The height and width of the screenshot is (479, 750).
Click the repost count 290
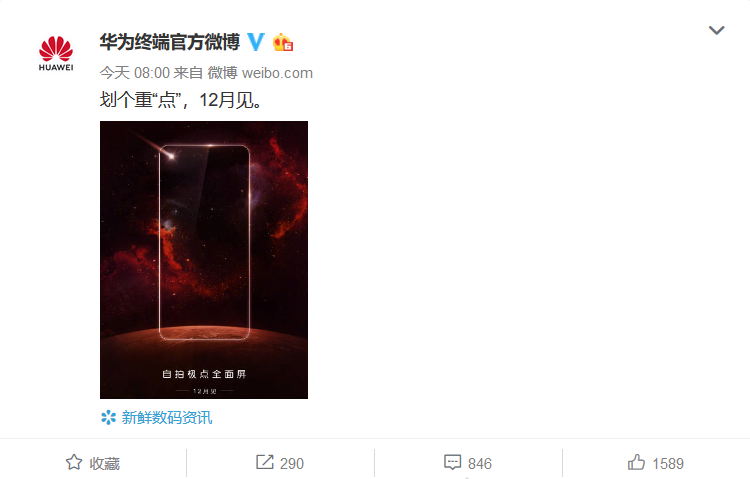tap(292, 463)
